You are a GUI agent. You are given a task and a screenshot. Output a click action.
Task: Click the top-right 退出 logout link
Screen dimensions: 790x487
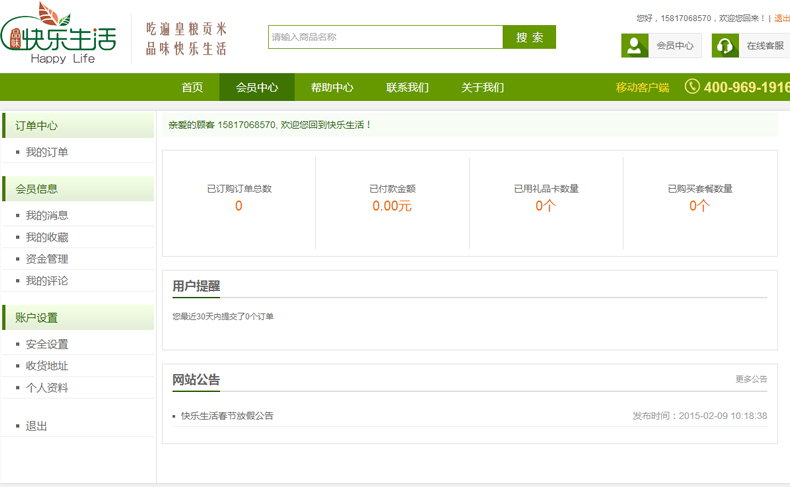[x=781, y=18]
